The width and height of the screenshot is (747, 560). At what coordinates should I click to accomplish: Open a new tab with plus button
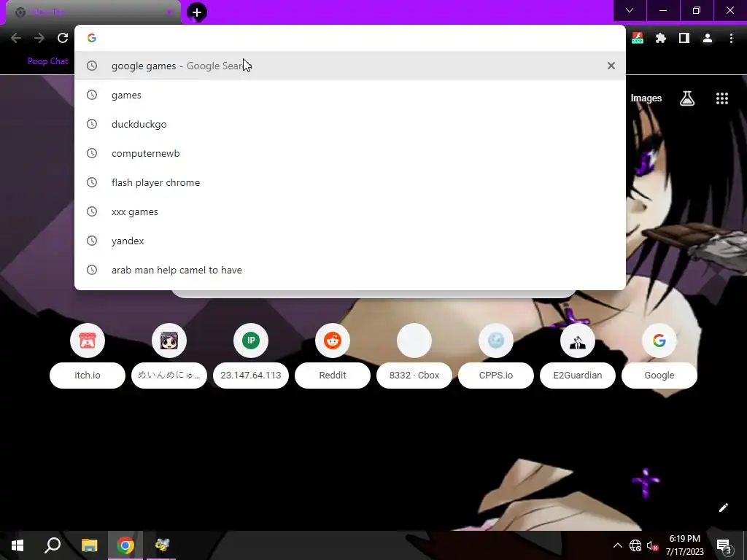(197, 12)
